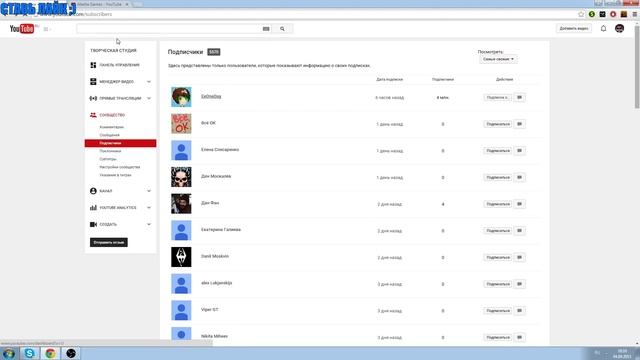This screenshot has width=640, height=360.
Task: Send message to Екатерина Галиева
Action: tap(520, 231)
